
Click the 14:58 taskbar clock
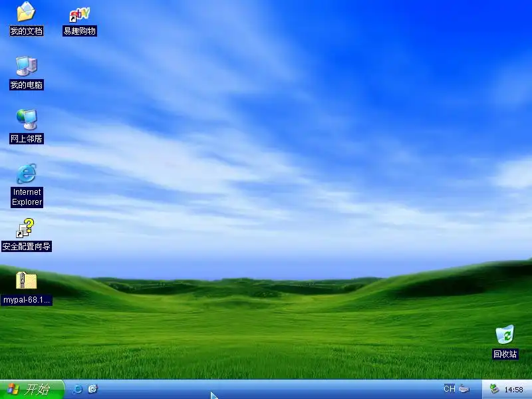coord(513,390)
